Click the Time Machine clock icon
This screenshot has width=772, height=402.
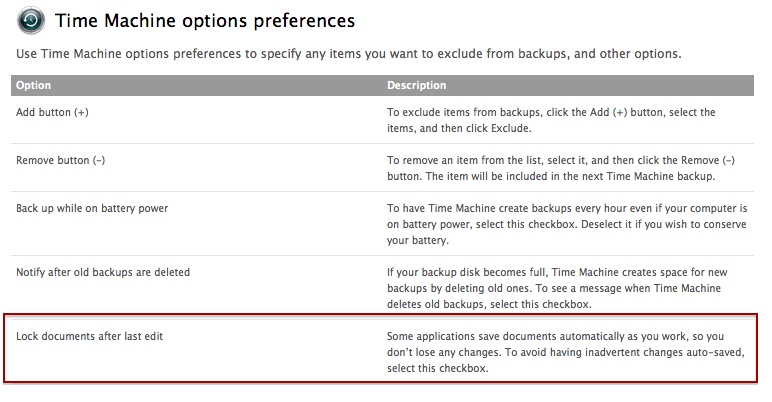(31, 20)
